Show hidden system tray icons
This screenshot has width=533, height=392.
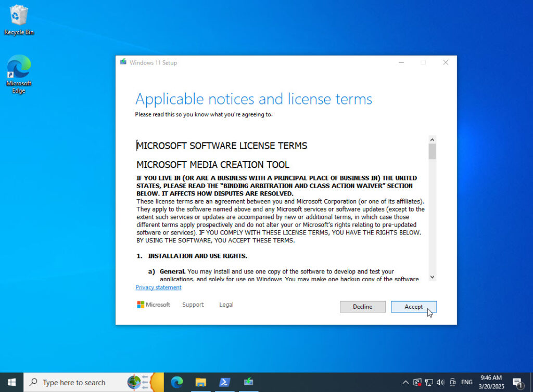[x=405, y=382]
